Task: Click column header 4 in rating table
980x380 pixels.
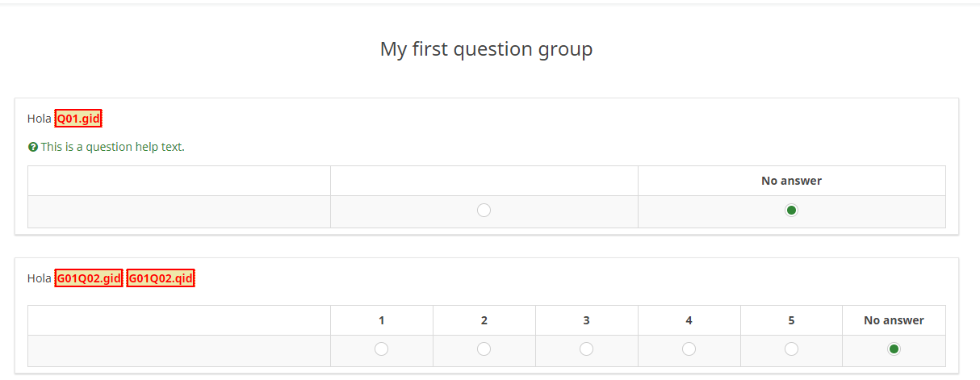Action: coord(689,320)
